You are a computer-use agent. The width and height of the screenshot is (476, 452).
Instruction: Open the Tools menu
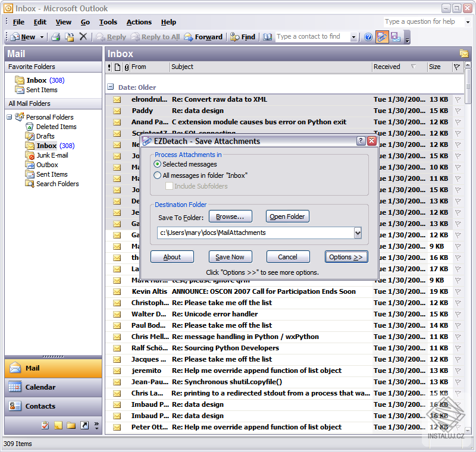[108, 22]
